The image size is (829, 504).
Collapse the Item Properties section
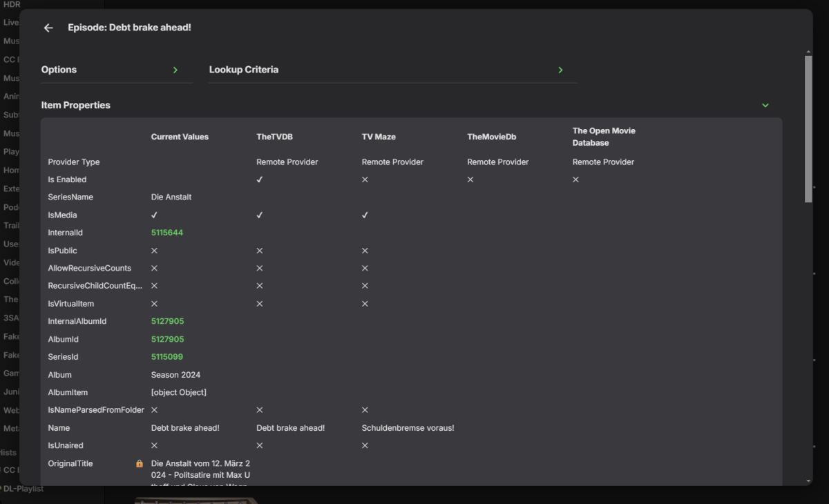(765, 106)
